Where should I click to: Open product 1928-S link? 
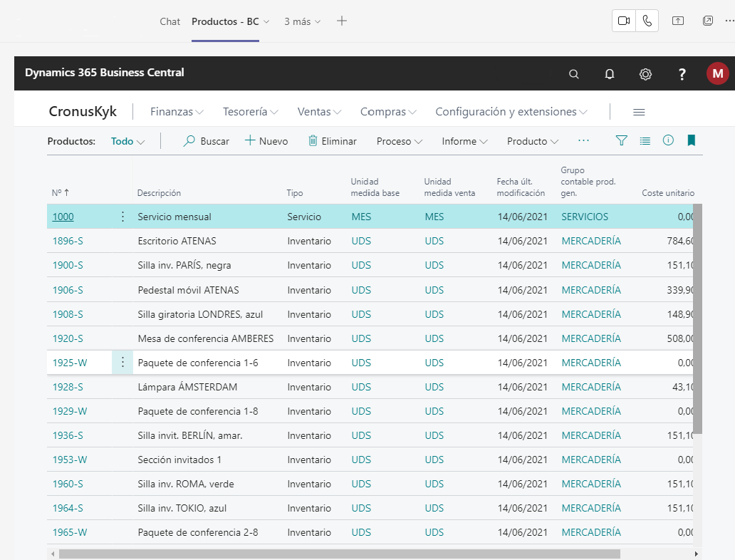(68, 387)
